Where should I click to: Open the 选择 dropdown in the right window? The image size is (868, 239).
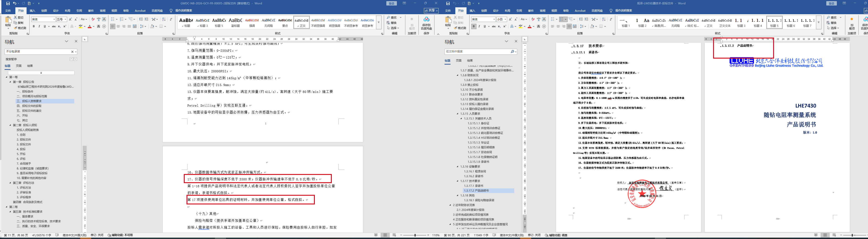[x=833, y=28]
